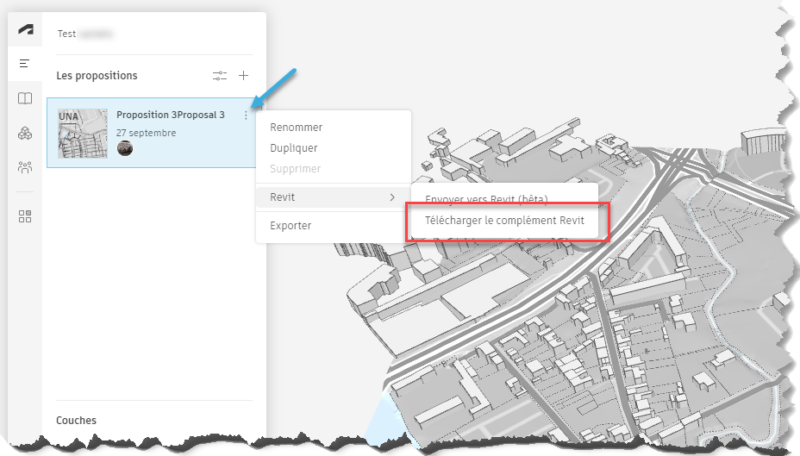Select the Proposition 3Proposal 3 title

pyautogui.click(x=170, y=115)
